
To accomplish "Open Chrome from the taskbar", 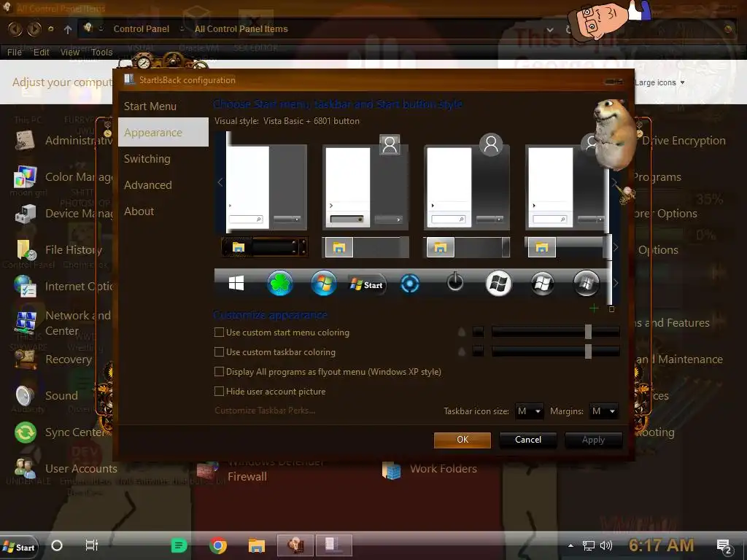I will (217, 545).
